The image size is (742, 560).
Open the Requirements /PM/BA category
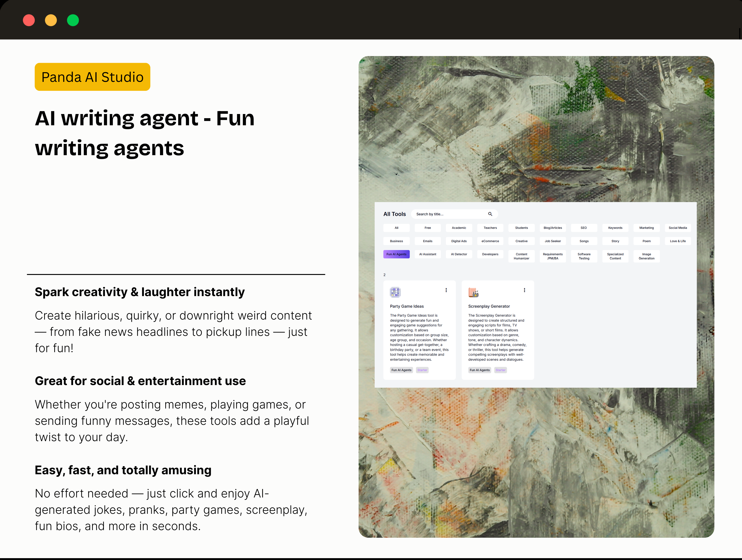point(553,256)
